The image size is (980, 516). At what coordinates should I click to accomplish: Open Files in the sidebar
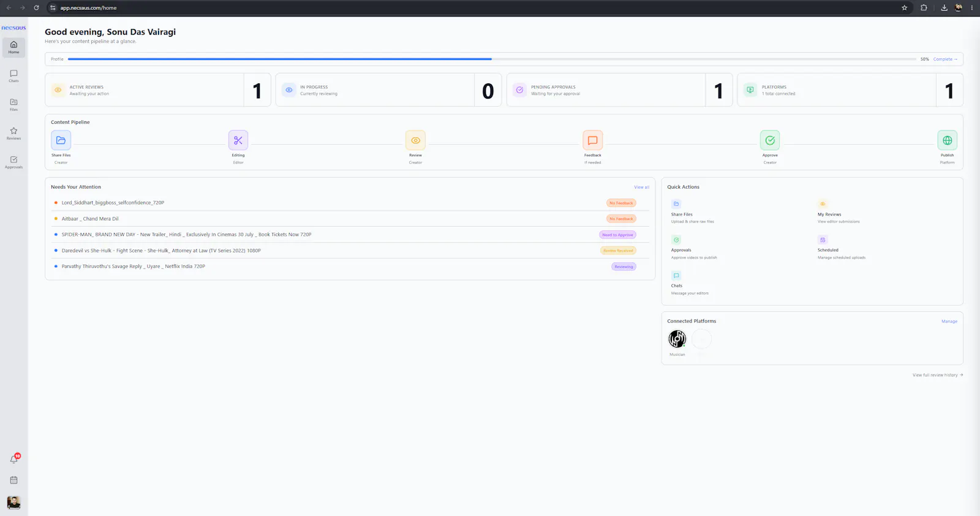click(13, 105)
